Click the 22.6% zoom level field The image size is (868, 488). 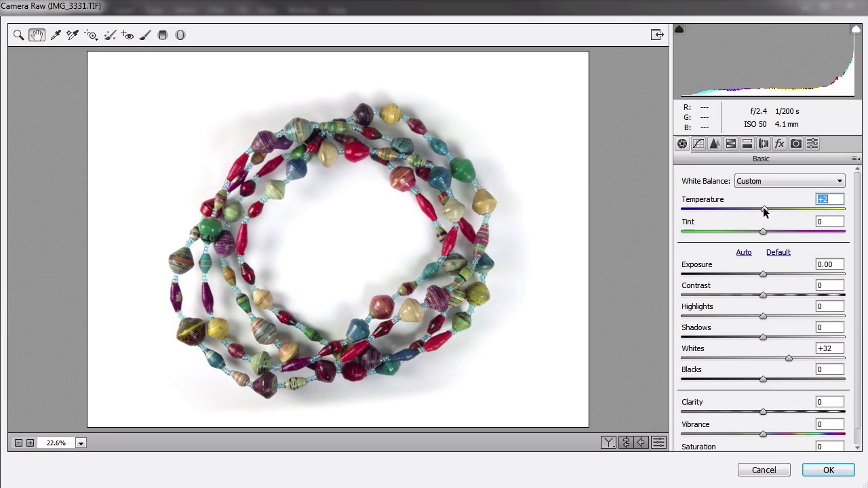(56, 443)
